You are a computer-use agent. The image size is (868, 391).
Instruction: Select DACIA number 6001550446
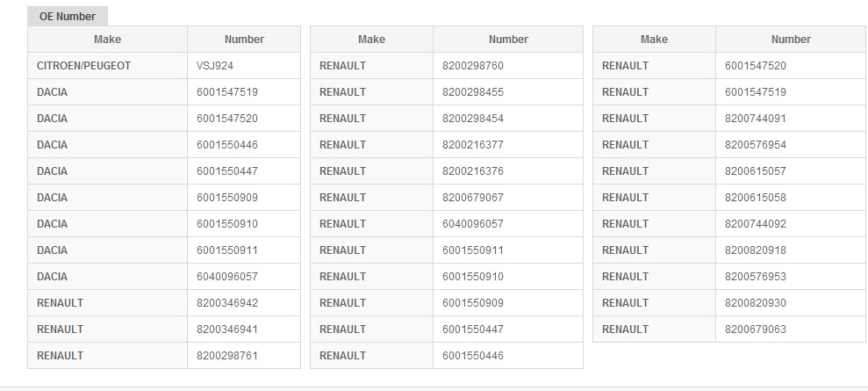coord(227,145)
